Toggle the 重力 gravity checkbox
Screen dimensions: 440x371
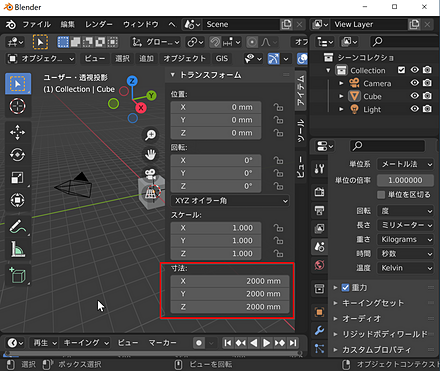point(345,287)
